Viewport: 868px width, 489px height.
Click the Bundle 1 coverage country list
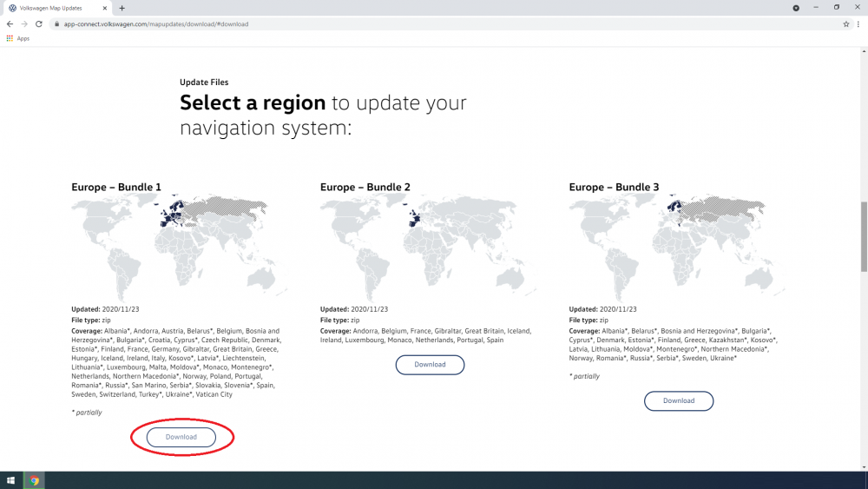[176, 363]
